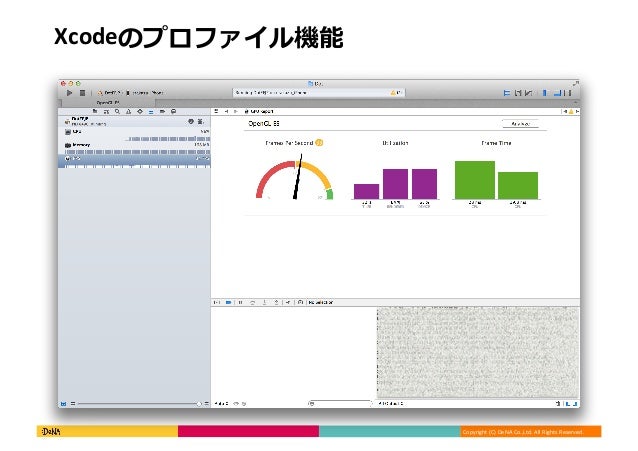This screenshot has height=451, width=638.
Task: Click the jump bar warning triangle icon
Action: click(571, 112)
